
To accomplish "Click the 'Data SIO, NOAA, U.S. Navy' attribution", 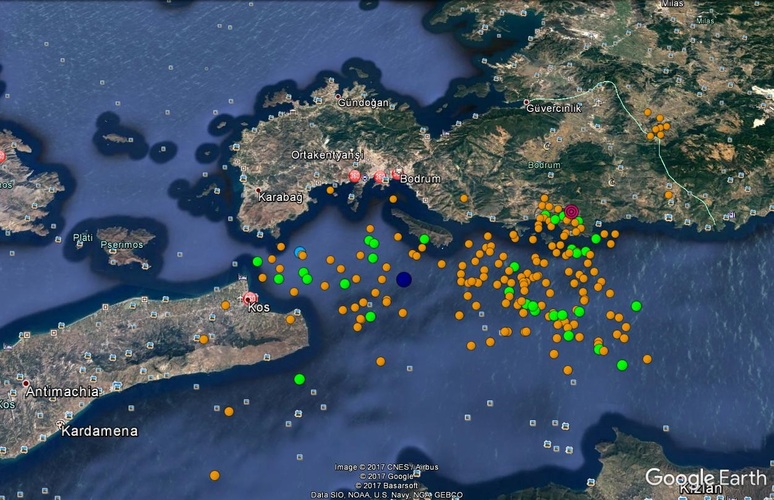I will (387, 495).
